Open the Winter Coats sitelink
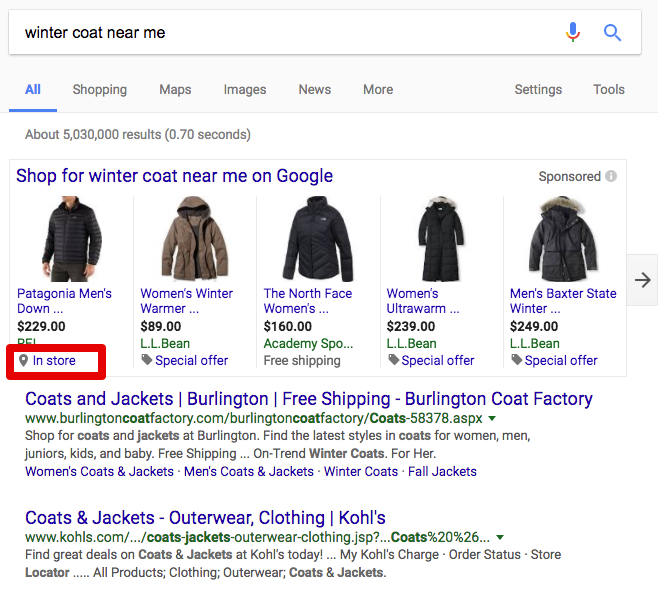 (x=360, y=472)
